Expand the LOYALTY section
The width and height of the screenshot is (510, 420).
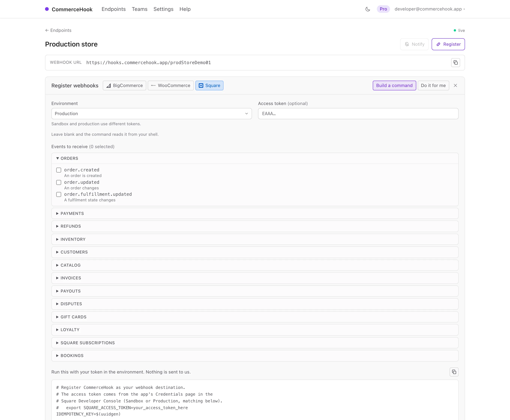(x=255, y=330)
